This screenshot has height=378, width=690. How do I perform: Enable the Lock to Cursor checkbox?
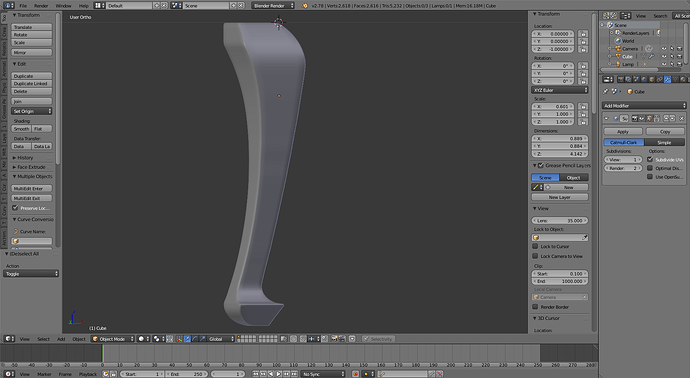(x=535, y=246)
